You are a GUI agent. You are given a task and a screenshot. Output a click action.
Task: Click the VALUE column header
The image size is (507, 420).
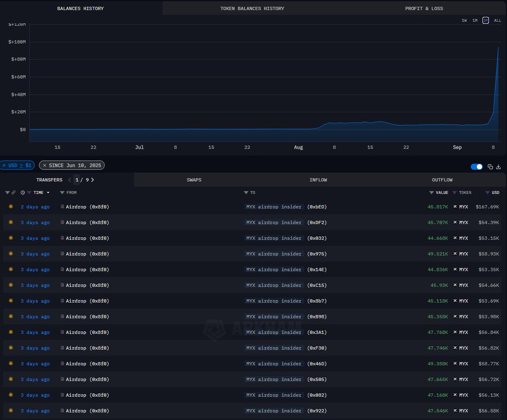pos(442,193)
